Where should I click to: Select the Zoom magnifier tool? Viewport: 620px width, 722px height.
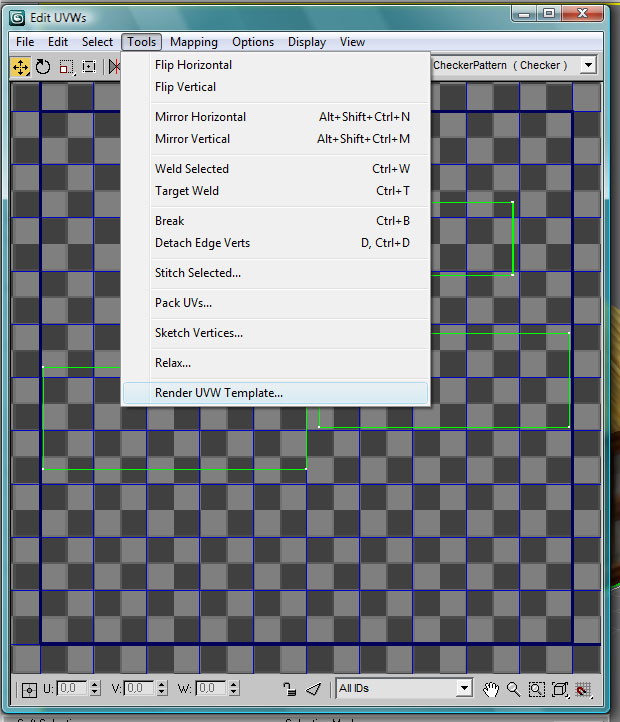tap(513, 689)
